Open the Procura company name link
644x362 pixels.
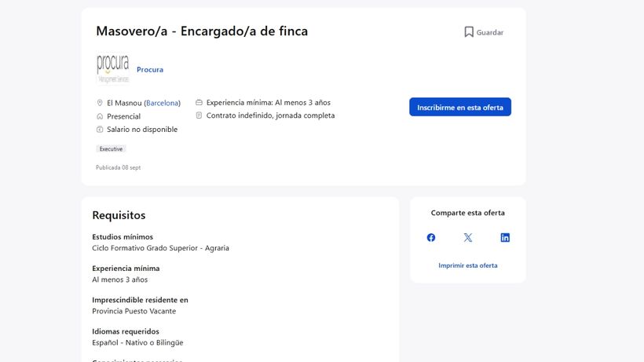[x=150, y=70]
